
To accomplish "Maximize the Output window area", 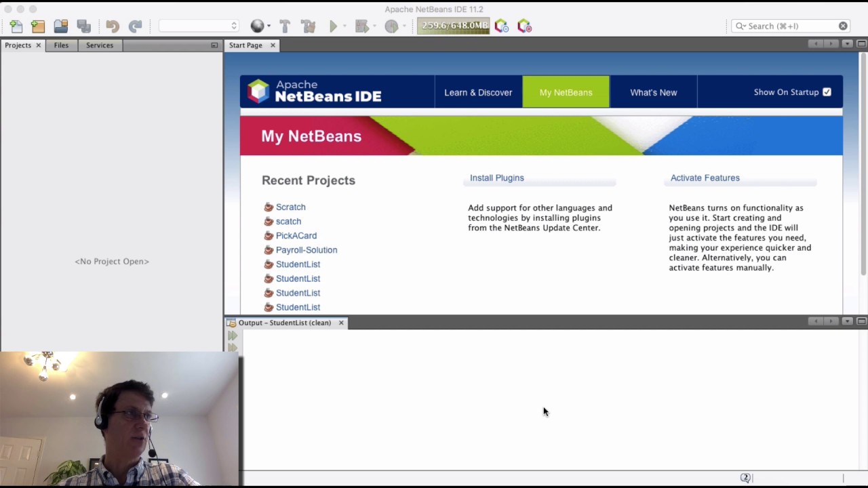I will (x=861, y=321).
